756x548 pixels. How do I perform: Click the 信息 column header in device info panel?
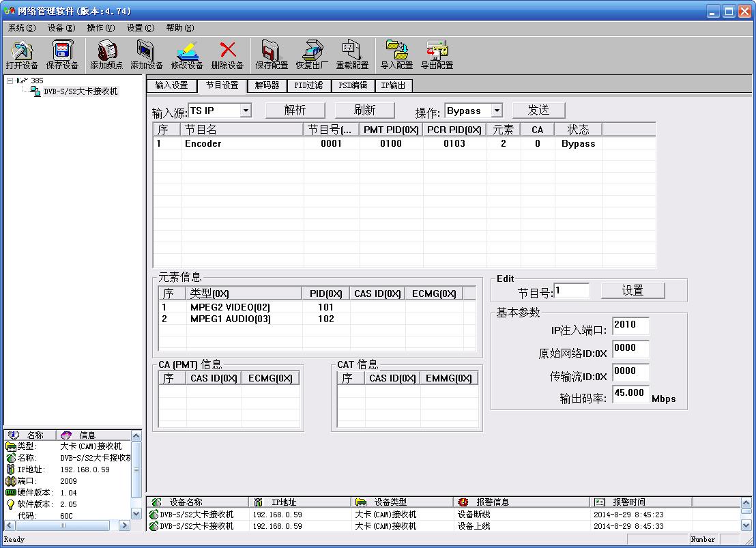click(x=93, y=435)
